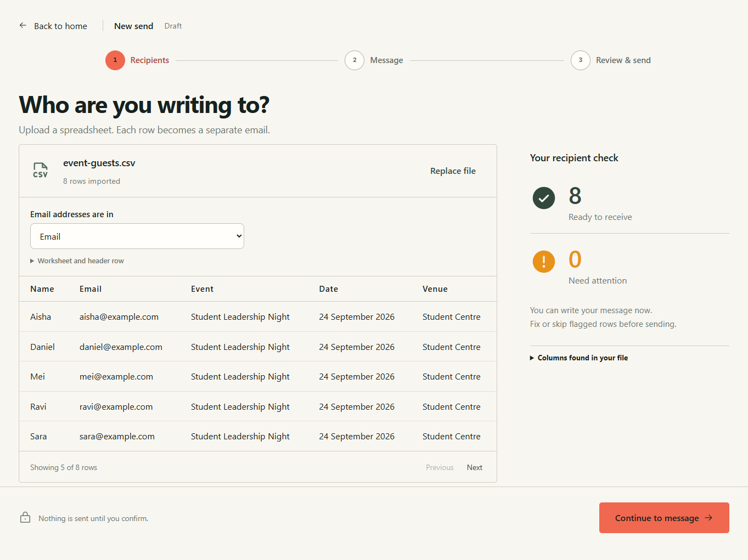Click the arrow icon on Continue to message
Image resolution: width=748 pixels, height=560 pixels.
708,518
